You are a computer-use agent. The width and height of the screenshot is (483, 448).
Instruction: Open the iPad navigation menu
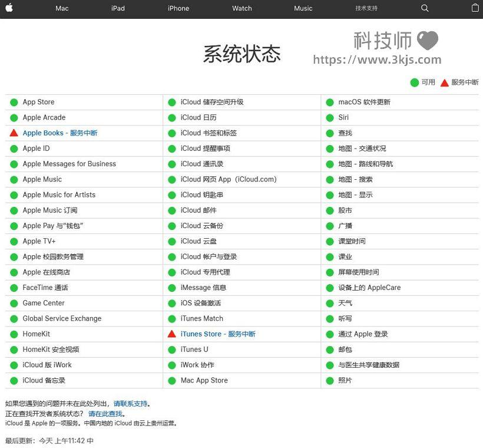coord(118,8)
